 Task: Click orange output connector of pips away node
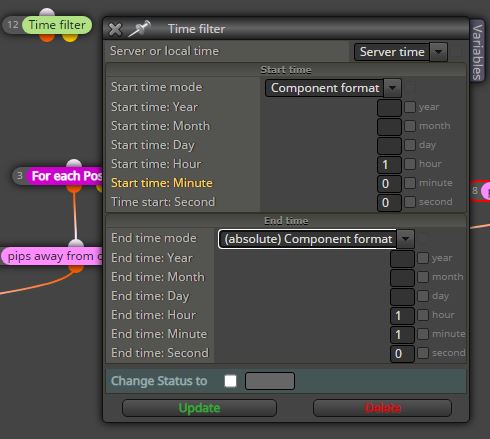click(76, 269)
